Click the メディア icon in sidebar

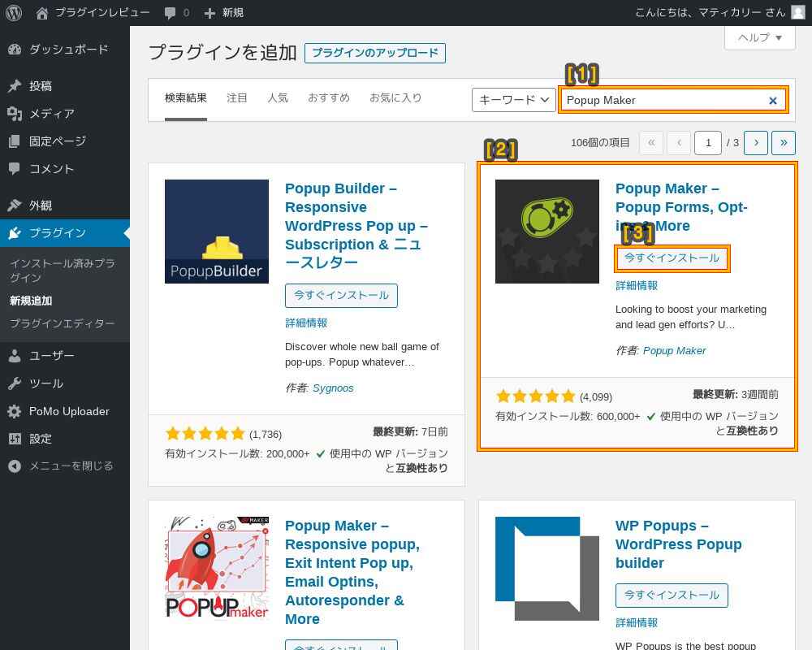tap(15, 114)
